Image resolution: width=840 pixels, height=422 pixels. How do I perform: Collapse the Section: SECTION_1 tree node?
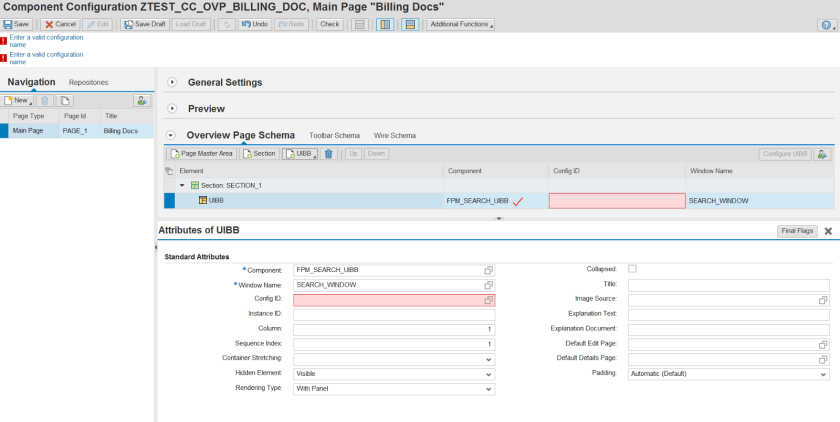[x=182, y=186]
